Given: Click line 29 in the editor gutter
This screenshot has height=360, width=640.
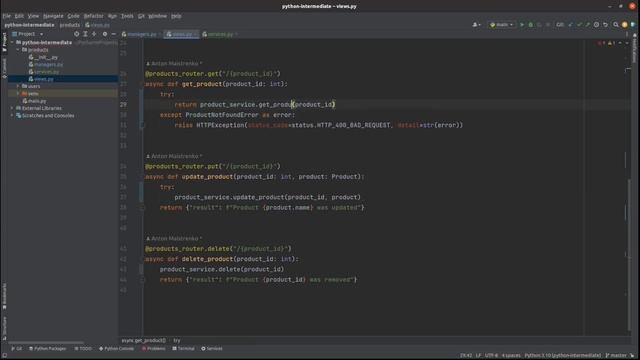Looking at the screenshot, I should click(123, 104).
